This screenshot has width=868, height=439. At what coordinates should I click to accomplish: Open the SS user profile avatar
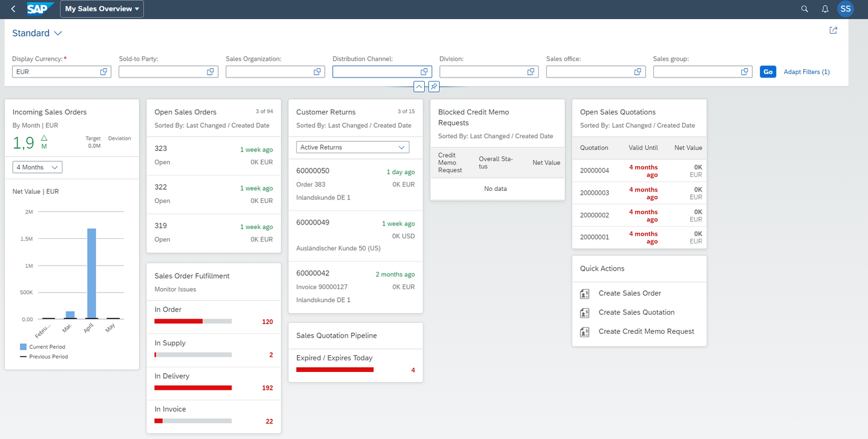pos(845,9)
